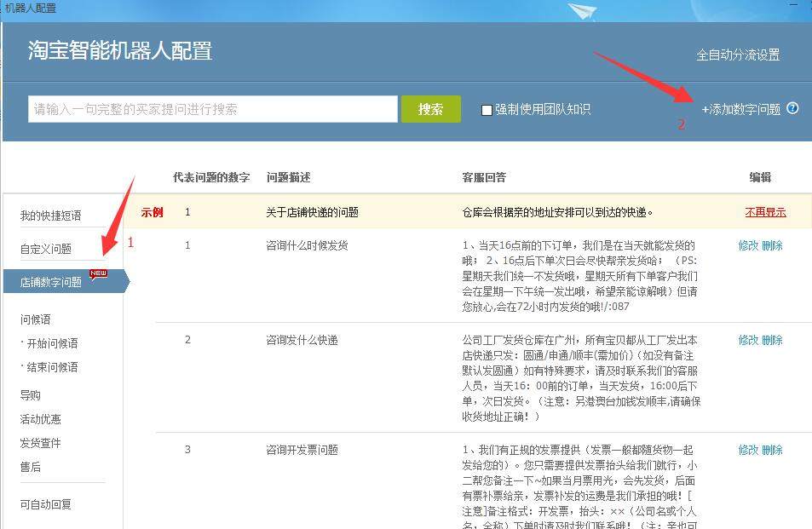Click 删除 for 咨询开发票问题 row
Image resolution: width=812 pixels, height=529 pixels.
pos(772,450)
